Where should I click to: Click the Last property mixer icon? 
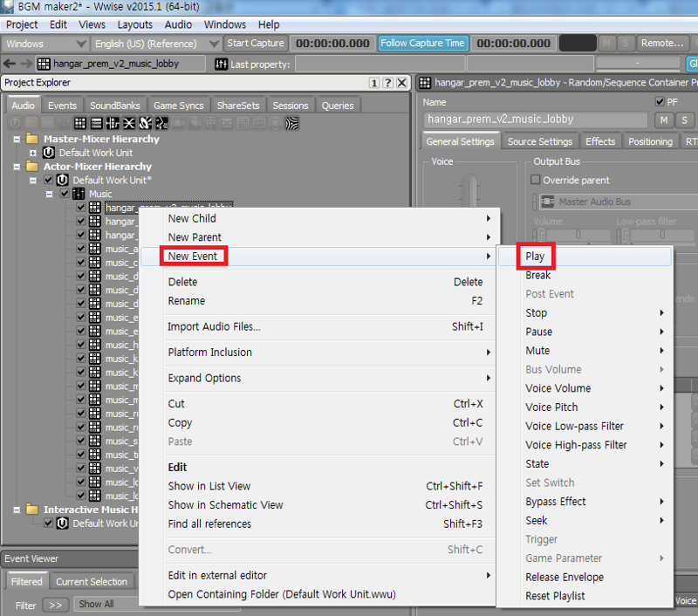tap(222, 64)
